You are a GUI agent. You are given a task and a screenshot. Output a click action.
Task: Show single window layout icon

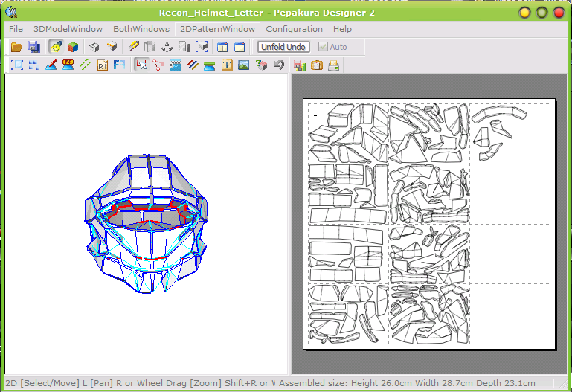tap(240, 47)
